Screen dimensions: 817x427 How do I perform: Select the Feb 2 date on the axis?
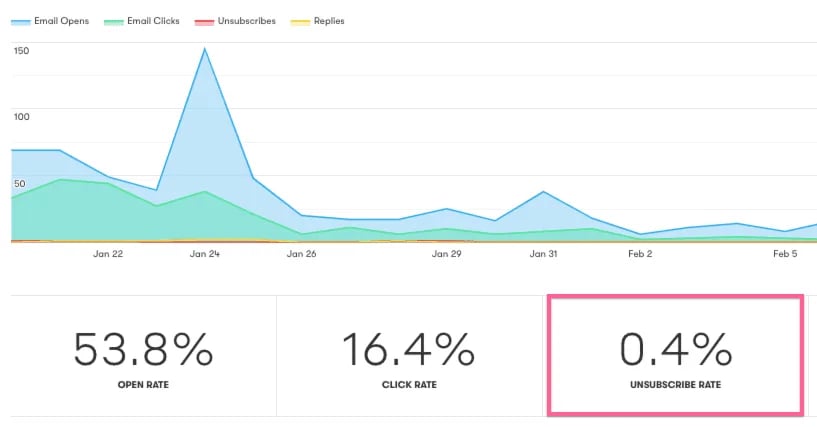coord(640,254)
